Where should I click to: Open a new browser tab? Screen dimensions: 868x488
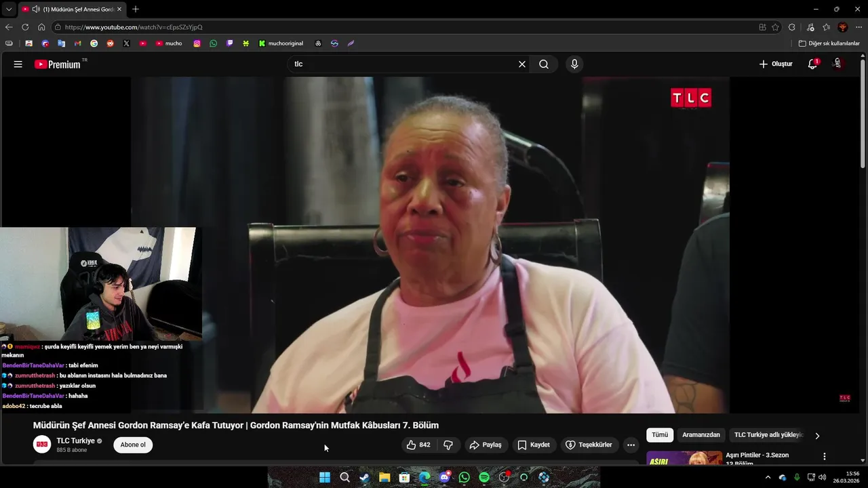136,9
